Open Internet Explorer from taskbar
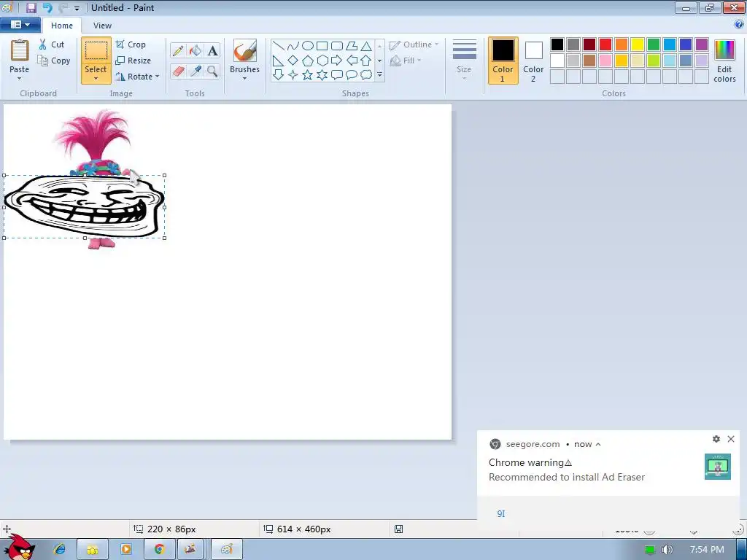The width and height of the screenshot is (747, 560). coord(60,549)
